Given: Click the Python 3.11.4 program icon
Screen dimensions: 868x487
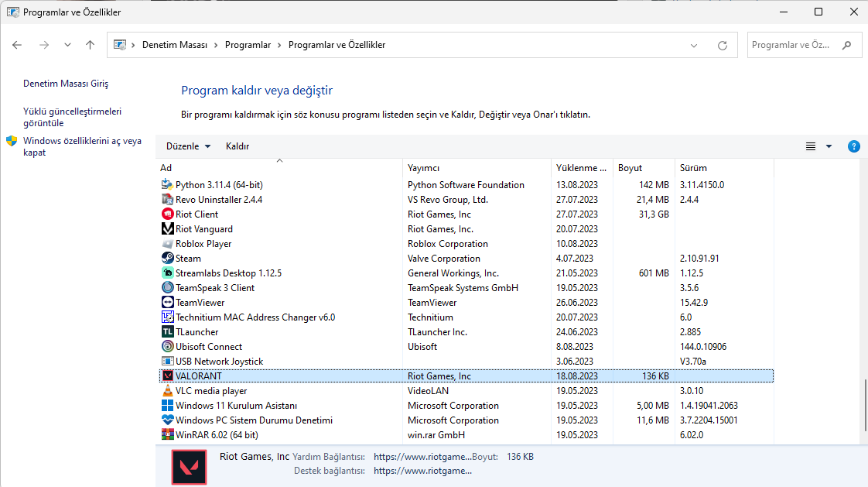Looking at the screenshot, I should click(167, 184).
